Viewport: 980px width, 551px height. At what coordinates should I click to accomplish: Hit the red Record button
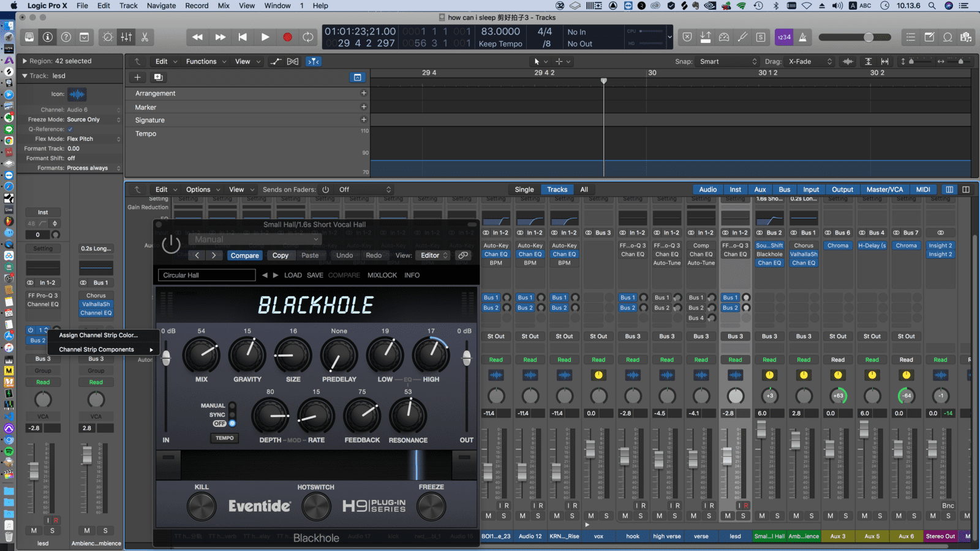[x=287, y=37]
